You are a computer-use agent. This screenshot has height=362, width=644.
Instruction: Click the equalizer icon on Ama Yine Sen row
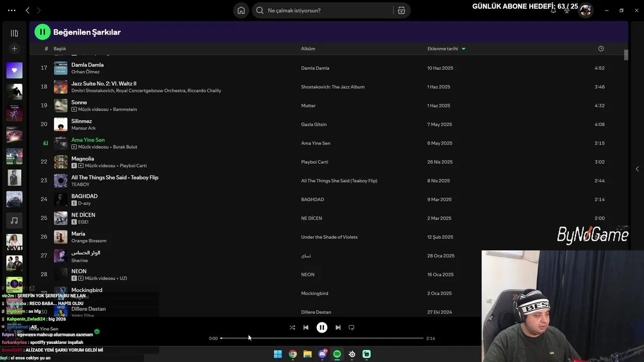[x=45, y=143]
